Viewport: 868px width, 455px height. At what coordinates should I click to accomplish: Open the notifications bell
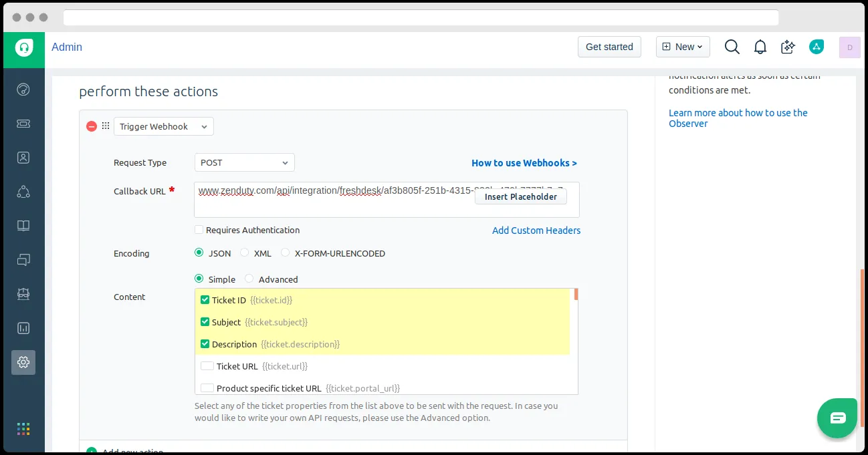point(760,47)
